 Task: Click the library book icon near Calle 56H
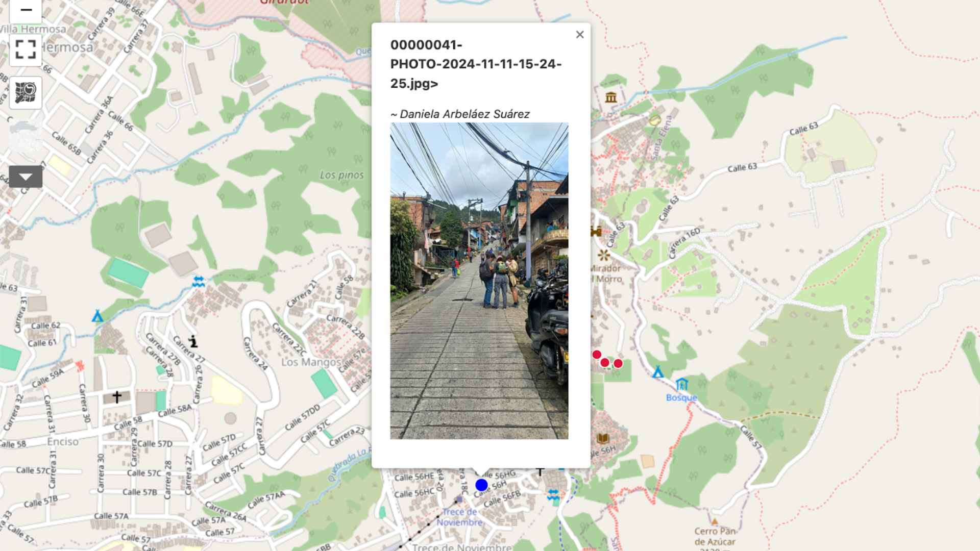tap(603, 438)
